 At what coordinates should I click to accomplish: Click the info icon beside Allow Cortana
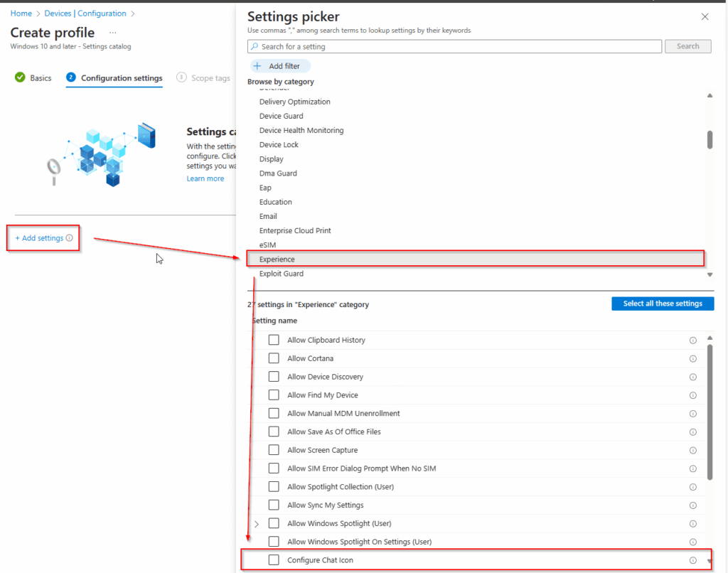(693, 358)
